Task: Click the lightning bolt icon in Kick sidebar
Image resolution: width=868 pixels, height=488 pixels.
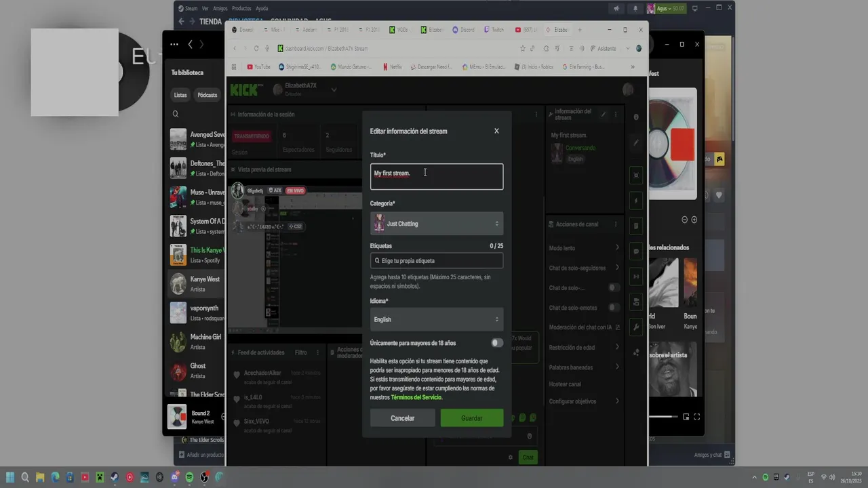Action: pos(636,201)
